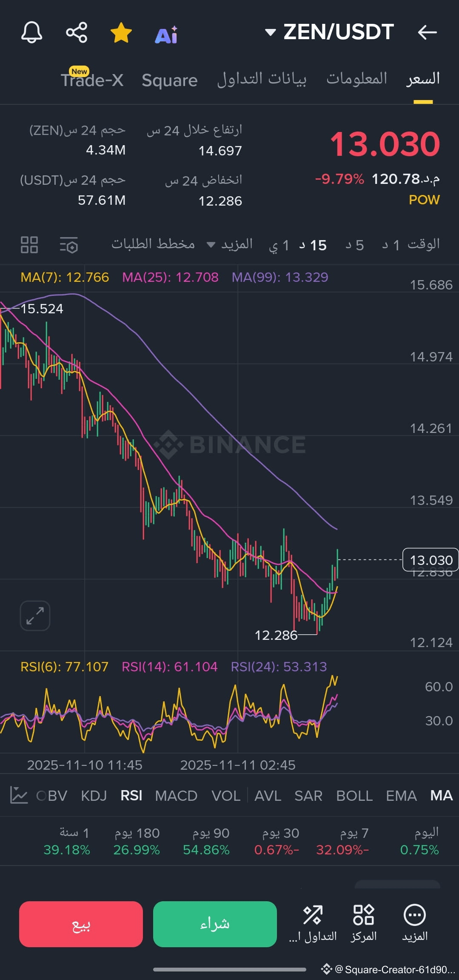The image size is (459, 980).
Task: Open مخطط الطلبات depth chart
Action: (x=153, y=244)
